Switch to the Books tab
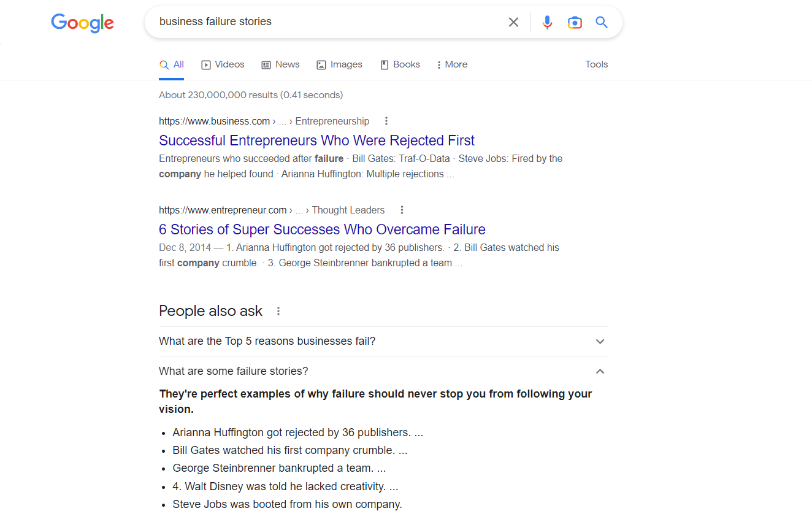Image resolution: width=812 pixels, height=519 pixels. pos(400,64)
